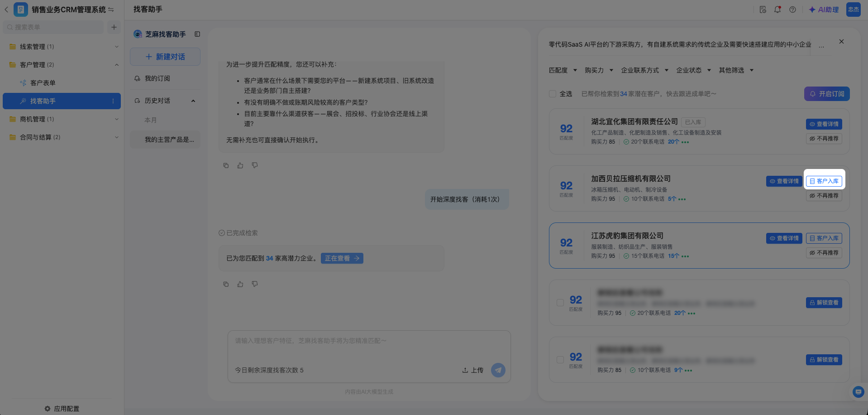Open the notifications bell icon
Viewport: 868px width, 415px height.
click(x=777, y=10)
